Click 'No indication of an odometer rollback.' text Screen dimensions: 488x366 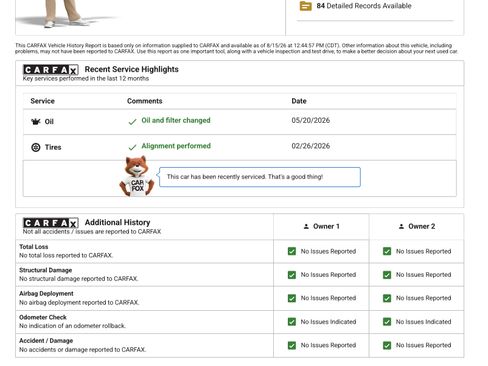tap(72, 326)
